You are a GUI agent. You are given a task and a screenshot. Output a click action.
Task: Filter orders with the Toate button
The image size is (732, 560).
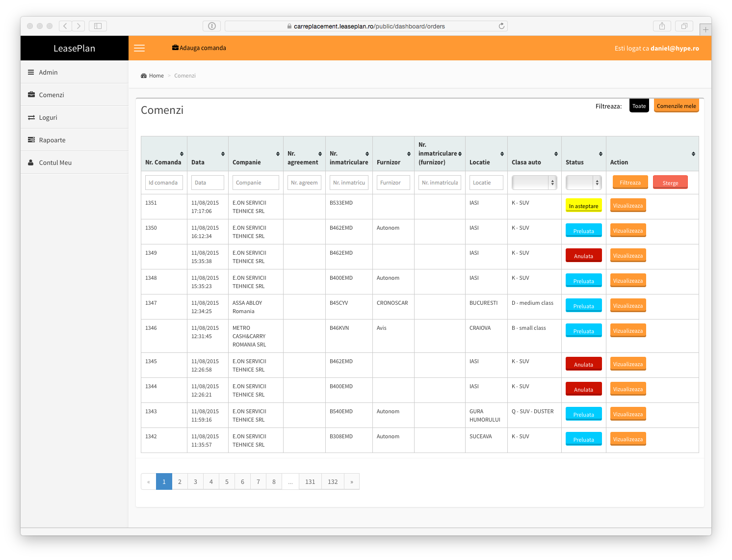coord(639,106)
